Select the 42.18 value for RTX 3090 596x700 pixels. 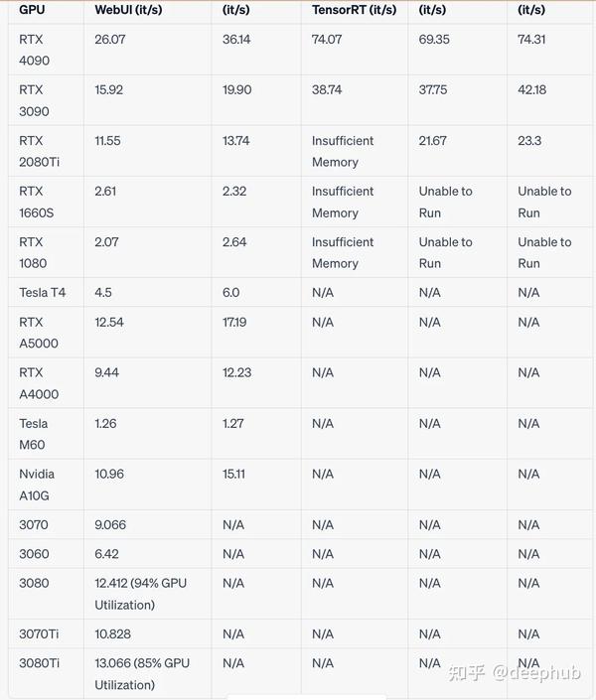(x=531, y=89)
